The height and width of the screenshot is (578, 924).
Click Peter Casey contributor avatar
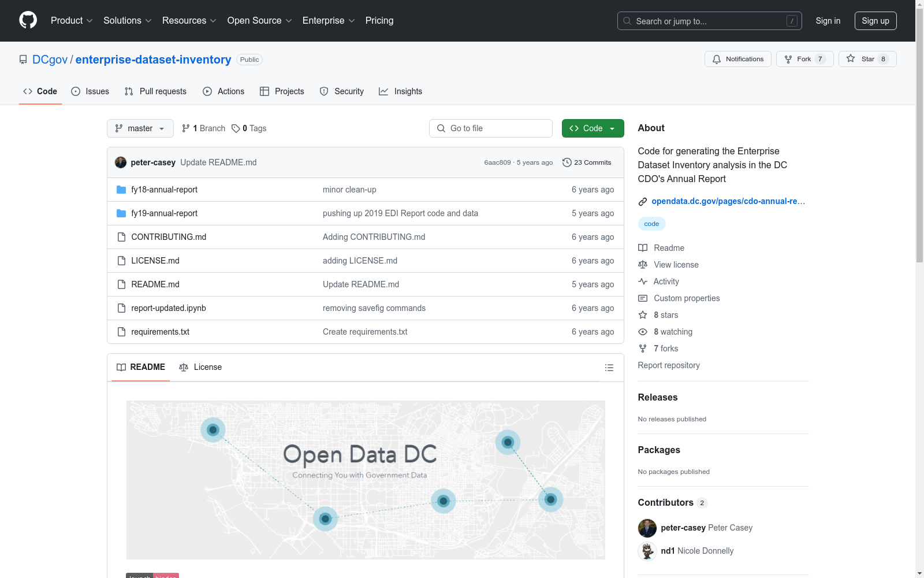coord(647,528)
